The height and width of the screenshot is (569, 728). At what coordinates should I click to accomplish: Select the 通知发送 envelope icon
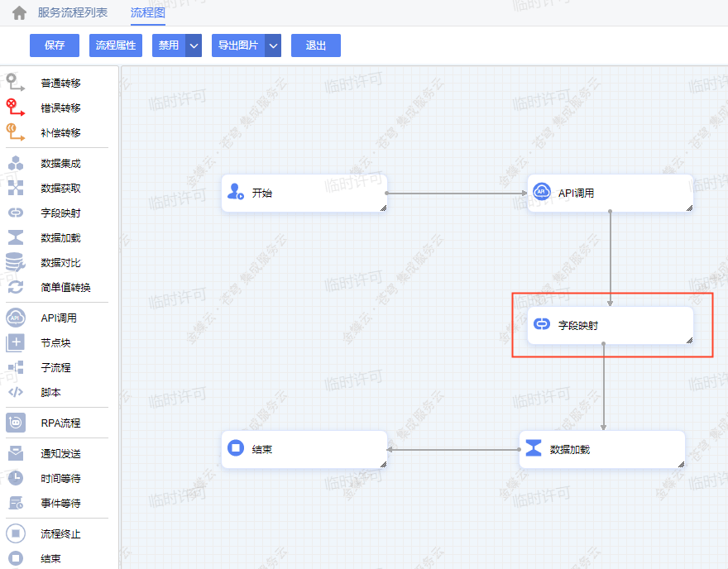(16, 453)
